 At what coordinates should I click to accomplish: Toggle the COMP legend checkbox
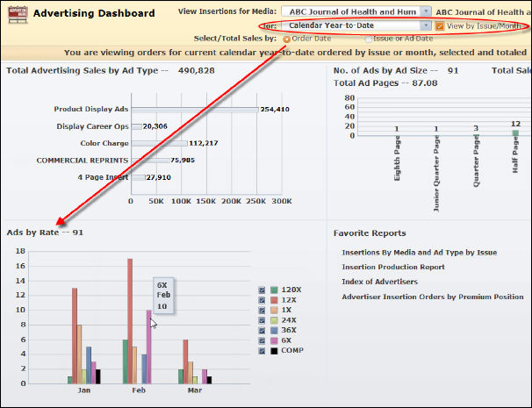coord(262,351)
